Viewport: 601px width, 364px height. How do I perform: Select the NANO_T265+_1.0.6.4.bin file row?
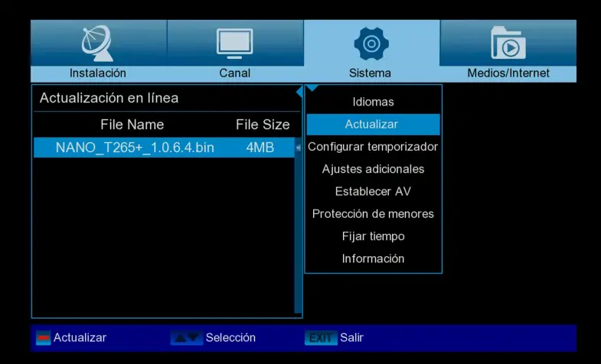164,148
